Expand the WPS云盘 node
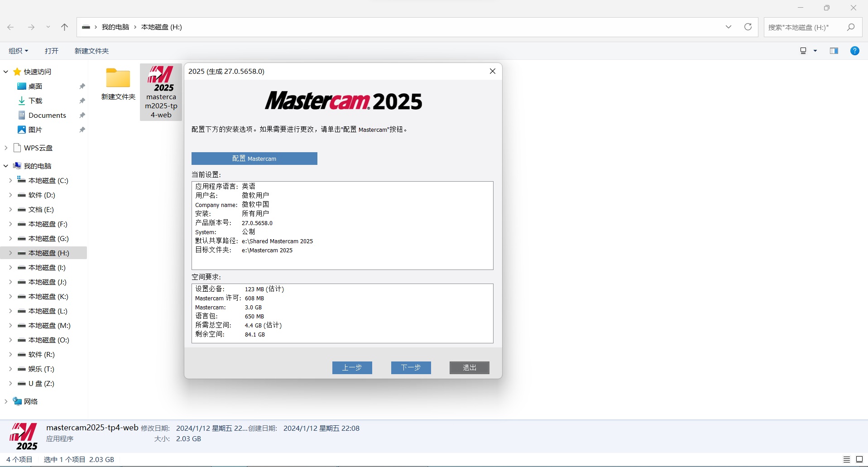This screenshot has width=868, height=467. tap(6, 148)
